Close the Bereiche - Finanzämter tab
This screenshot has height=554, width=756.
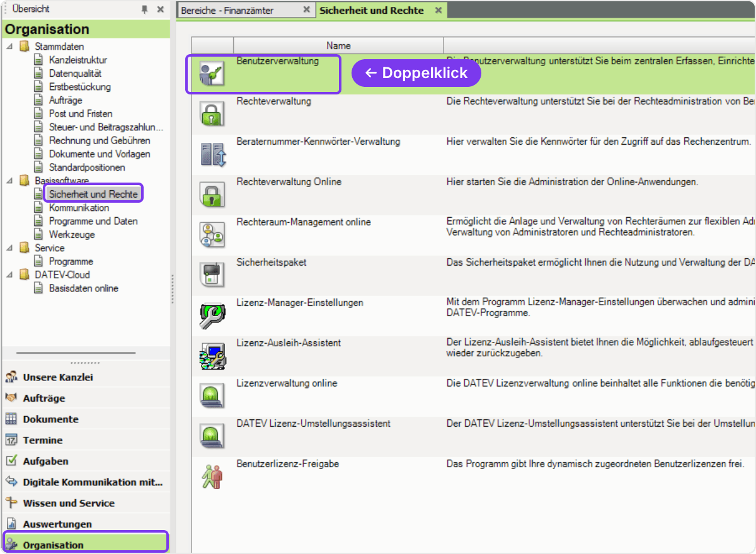(306, 9)
